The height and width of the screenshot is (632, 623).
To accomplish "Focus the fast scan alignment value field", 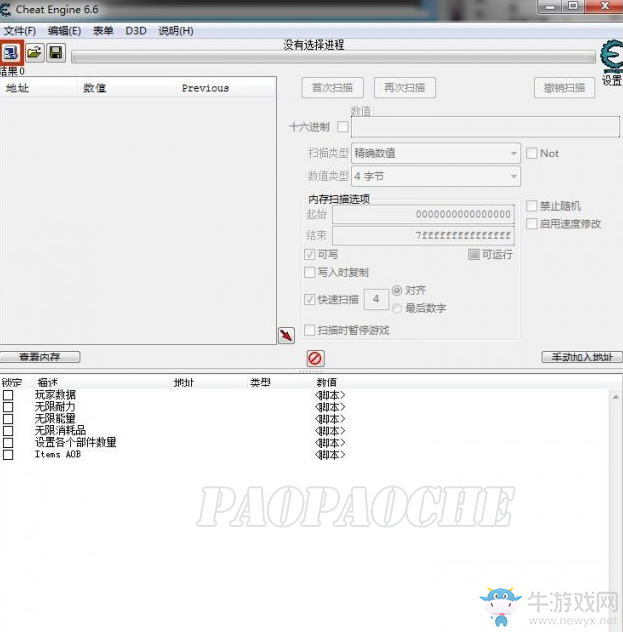I will pos(376,299).
